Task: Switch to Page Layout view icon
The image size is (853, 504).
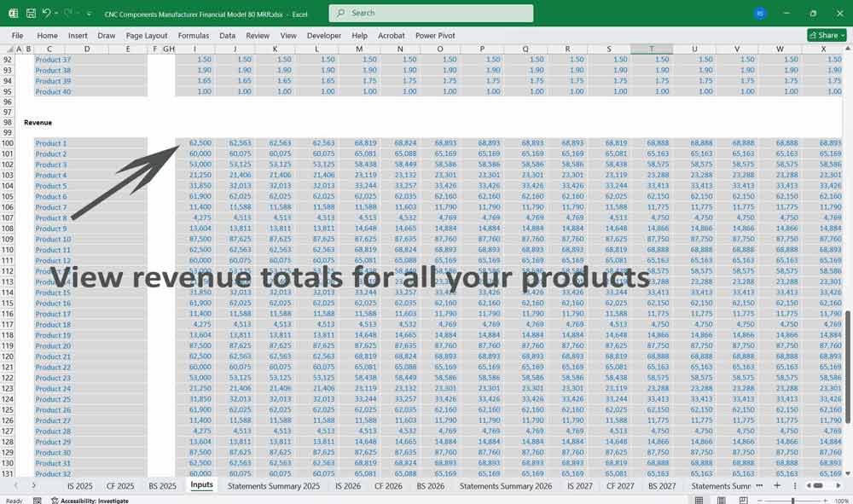Action: [722, 501]
